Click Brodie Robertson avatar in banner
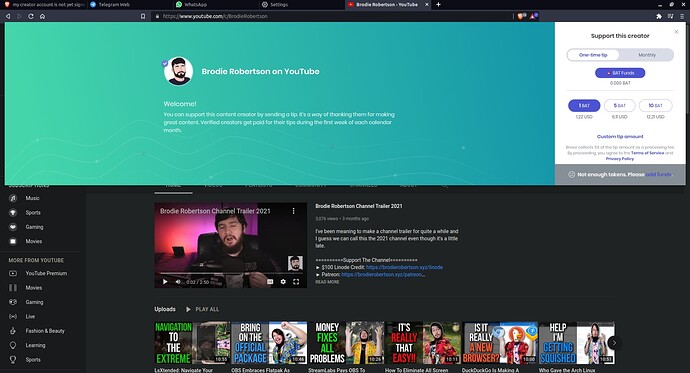Image resolution: width=690 pixels, height=373 pixels. 178,71
